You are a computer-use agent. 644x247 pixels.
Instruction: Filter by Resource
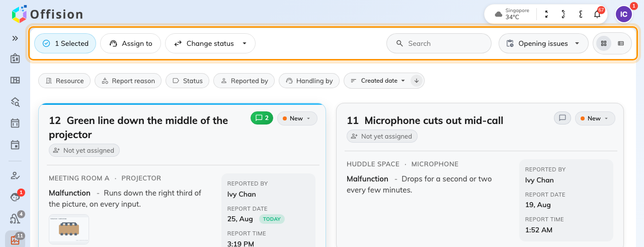pyautogui.click(x=64, y=81)
